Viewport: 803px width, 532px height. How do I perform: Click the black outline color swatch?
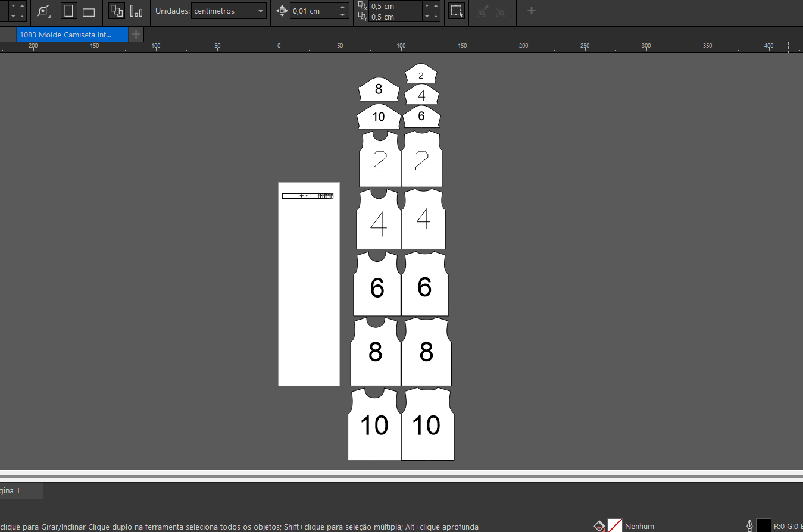[763, 526]
